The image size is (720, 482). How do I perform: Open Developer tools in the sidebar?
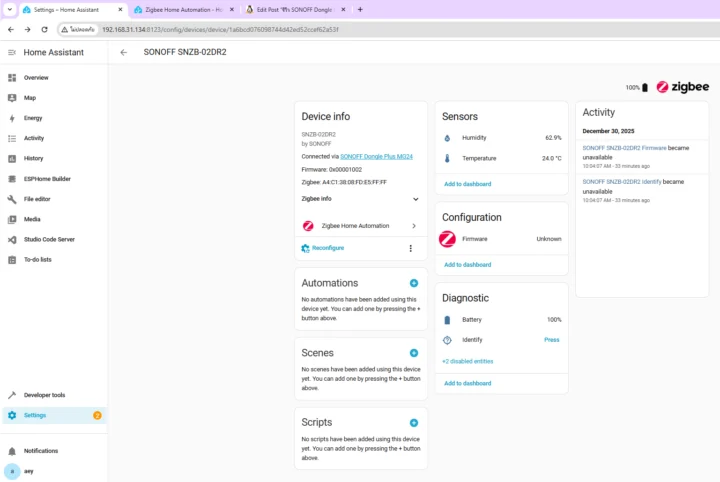44,395
